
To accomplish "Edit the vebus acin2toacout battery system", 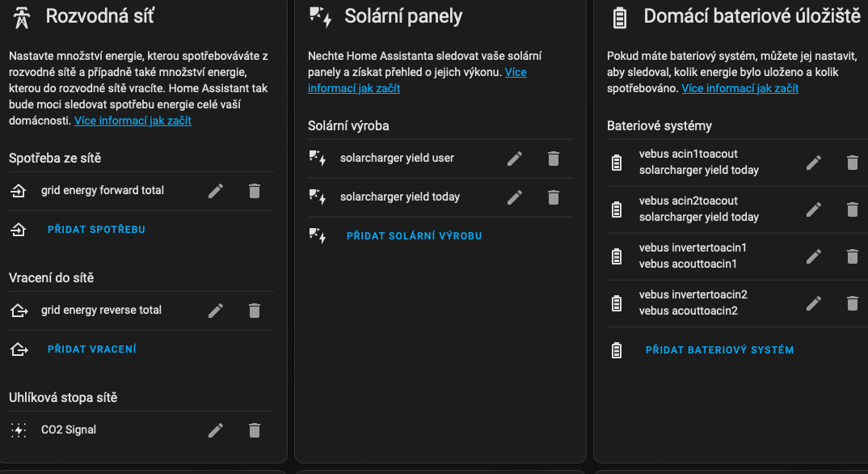I will 812,209.
